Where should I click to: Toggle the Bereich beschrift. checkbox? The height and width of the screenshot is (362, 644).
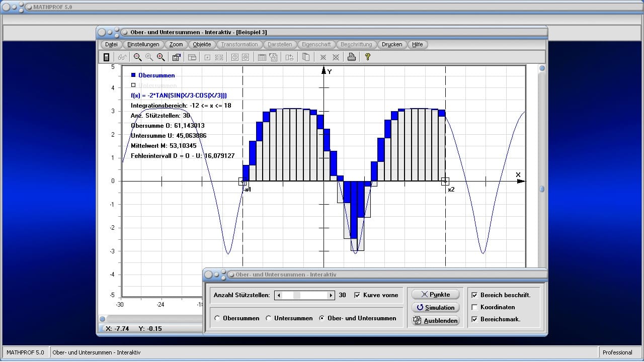tap(474, 295)
